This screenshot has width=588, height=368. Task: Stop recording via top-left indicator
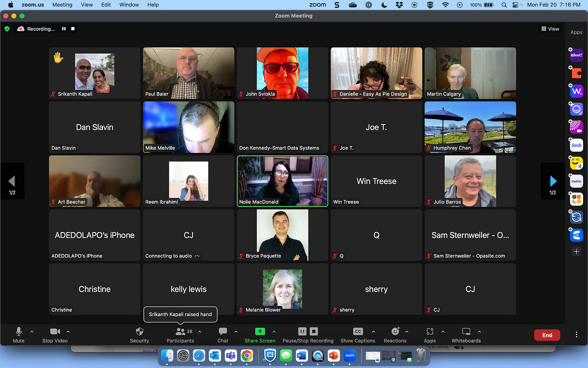click(x=73, y=29)
